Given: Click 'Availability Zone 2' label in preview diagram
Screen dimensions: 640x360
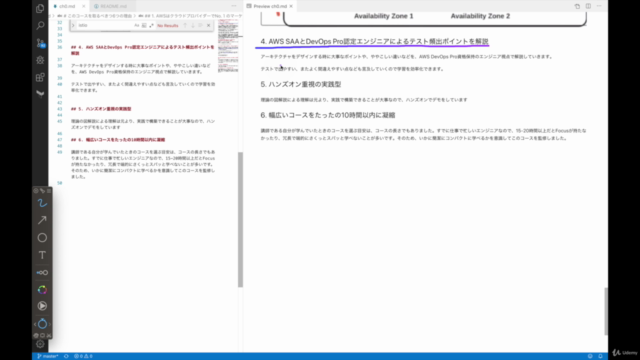Looking at the screenshot, I should 480,16.
